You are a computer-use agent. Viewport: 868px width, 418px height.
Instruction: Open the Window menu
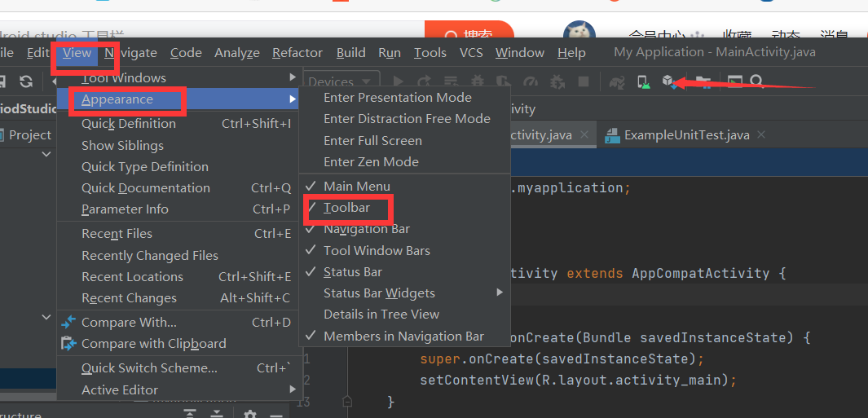520,53
